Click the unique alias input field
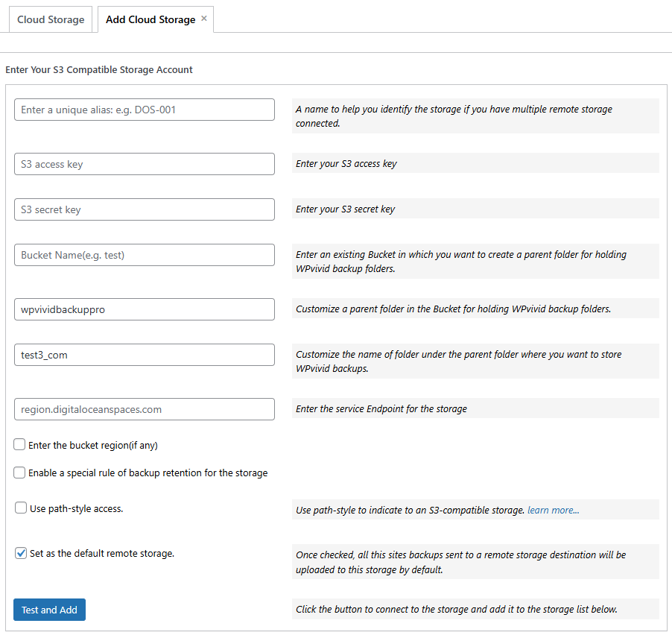Viewport: 672px width, 635px height. 144,109
